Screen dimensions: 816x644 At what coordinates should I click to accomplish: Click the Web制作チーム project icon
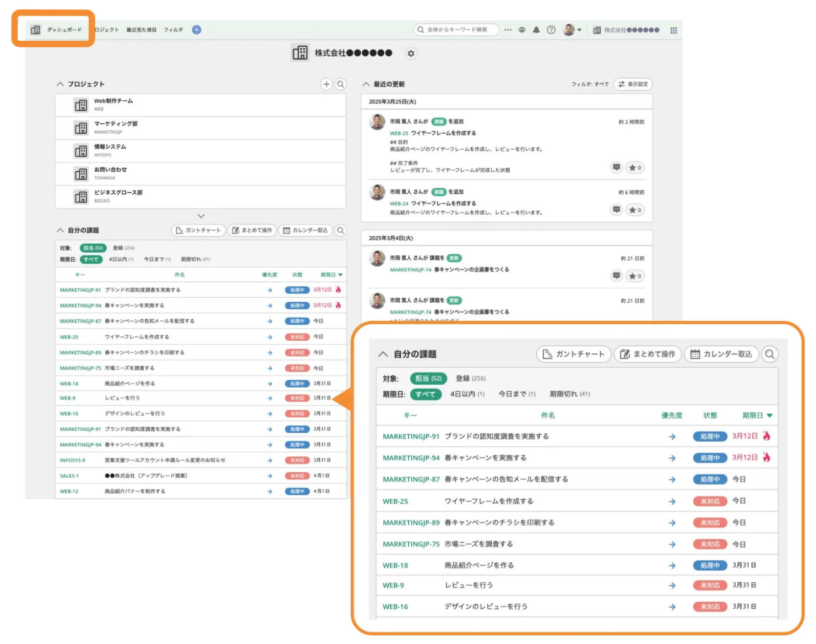81,105
